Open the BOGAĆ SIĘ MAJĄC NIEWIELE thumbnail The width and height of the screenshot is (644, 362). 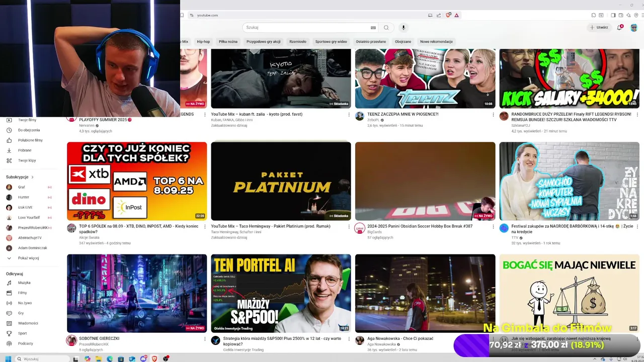coord(569,293)
